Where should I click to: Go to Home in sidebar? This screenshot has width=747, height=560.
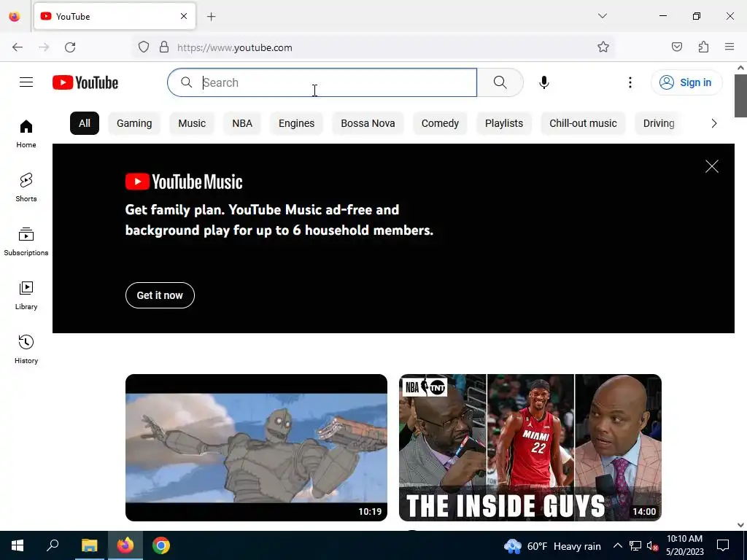(x=26, y=134)
